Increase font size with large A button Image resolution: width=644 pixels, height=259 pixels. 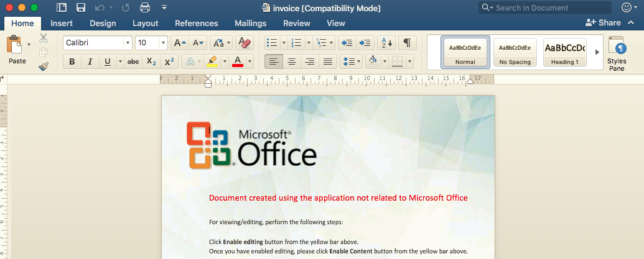[180, 43]
